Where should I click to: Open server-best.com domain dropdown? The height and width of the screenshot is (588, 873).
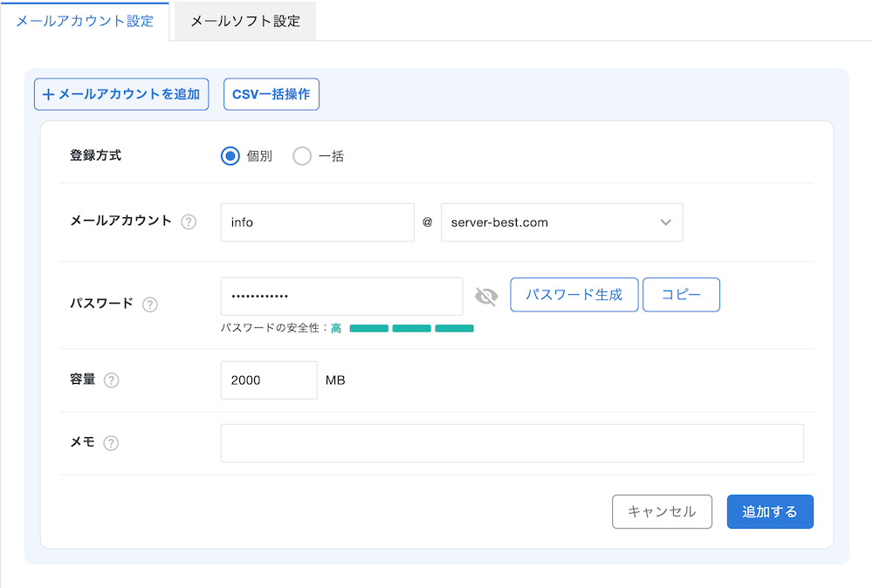[x=561, y=222]
